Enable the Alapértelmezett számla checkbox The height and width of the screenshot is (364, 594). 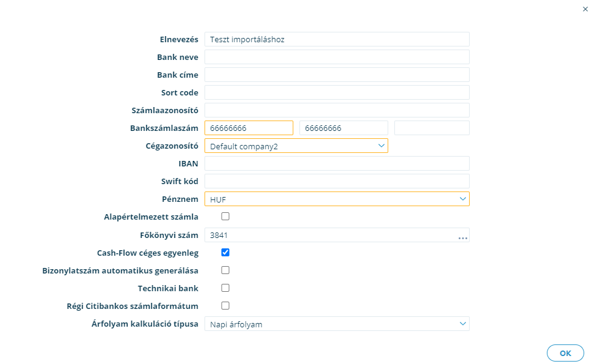(x=225, y=217)
